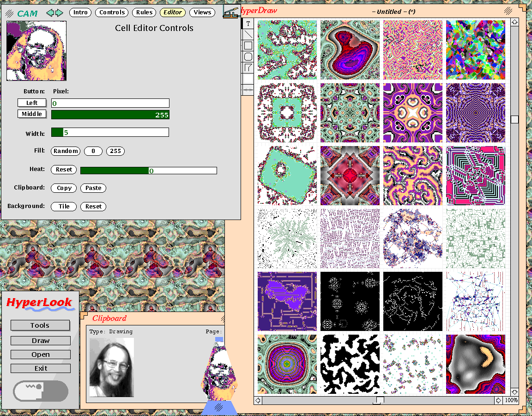Click the CAM next page right arrow
Screen dimensions: 532x416
(59, 12)
